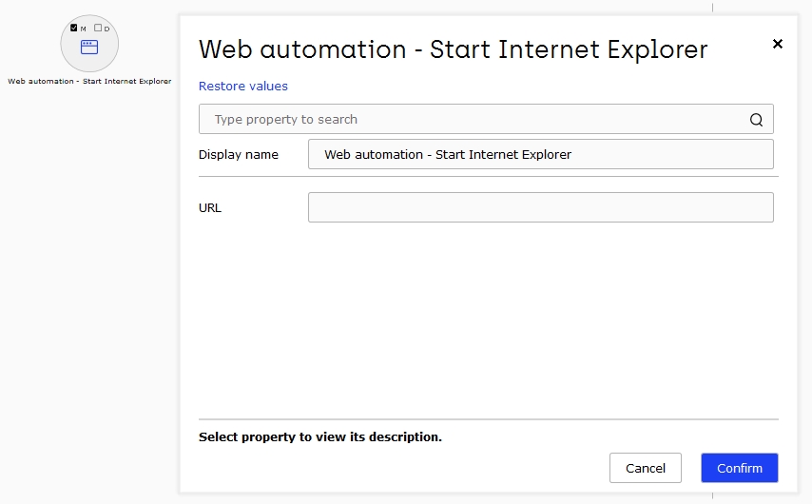
Task: Click into the Display name input field
Action: [541, 154]
